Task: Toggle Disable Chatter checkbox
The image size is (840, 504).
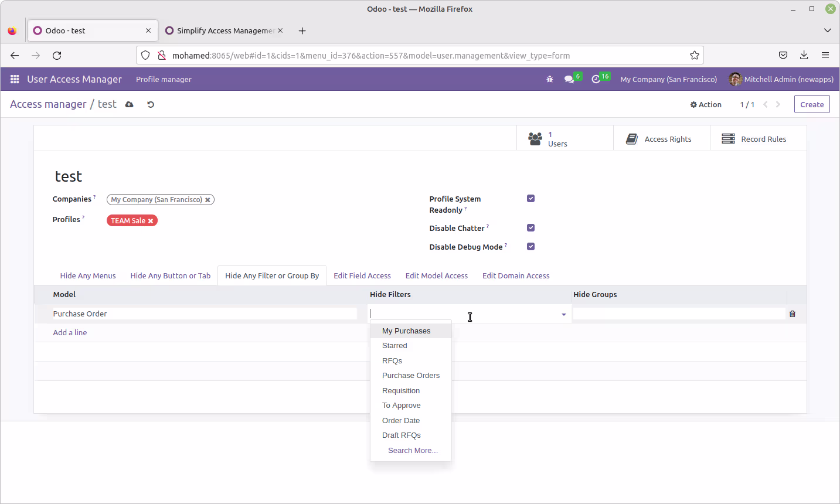Action: [530, 228]
